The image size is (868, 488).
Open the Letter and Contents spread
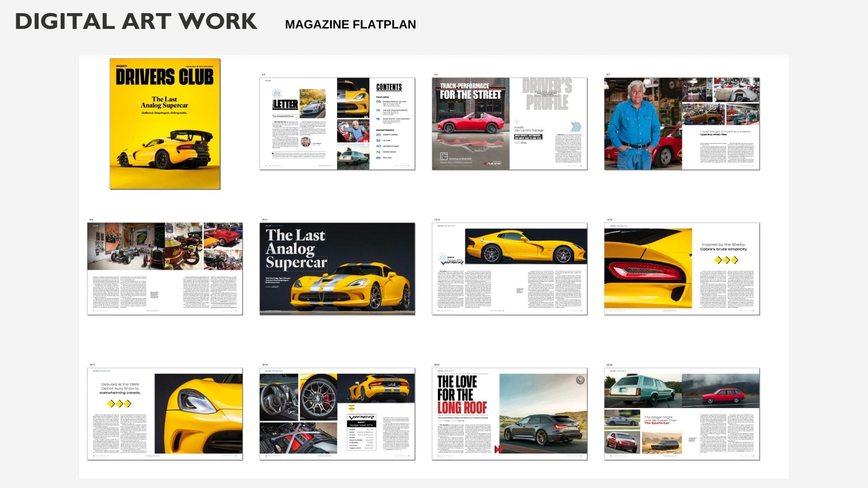tap(337, 123)
